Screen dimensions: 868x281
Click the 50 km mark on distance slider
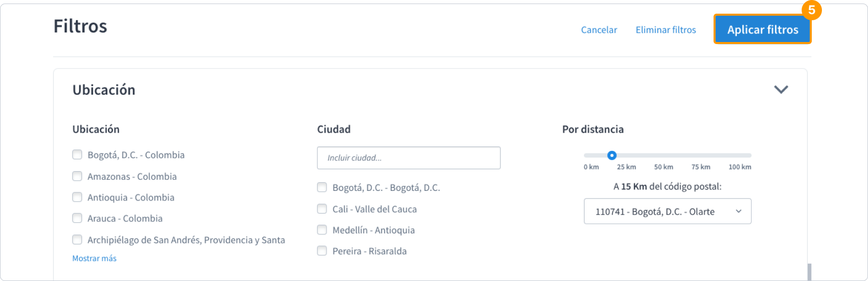667,155
